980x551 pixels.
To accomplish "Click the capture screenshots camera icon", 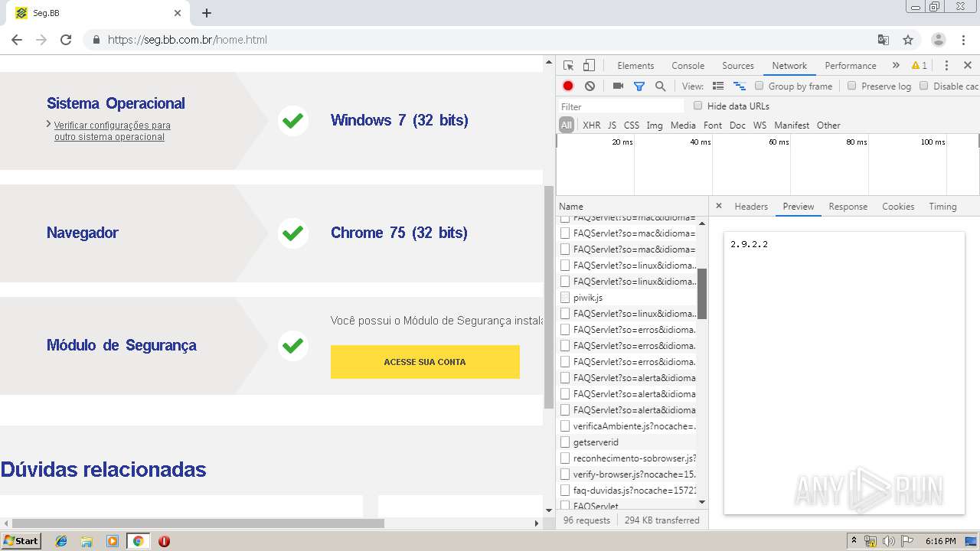I will click(x=618, y=86).
